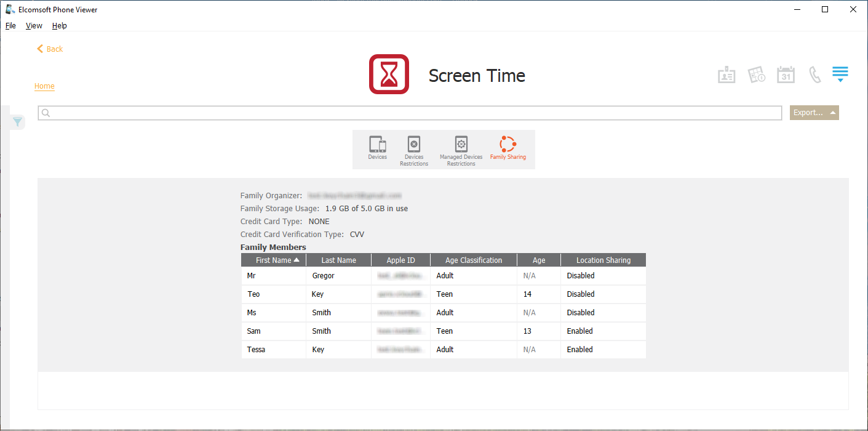Expand the blue category list menu icon
This screenshot has height=431, width=868.
click(840, 74)
